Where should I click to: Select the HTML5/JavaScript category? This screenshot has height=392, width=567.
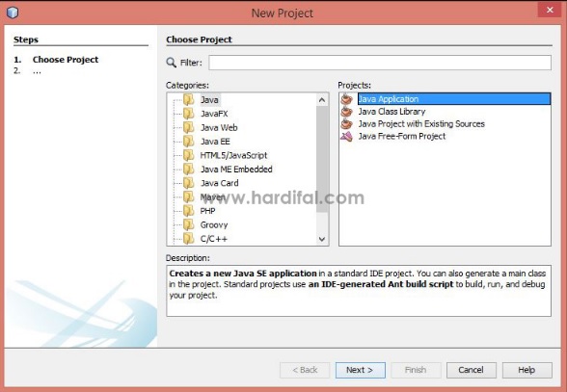[x=233, y=155]
